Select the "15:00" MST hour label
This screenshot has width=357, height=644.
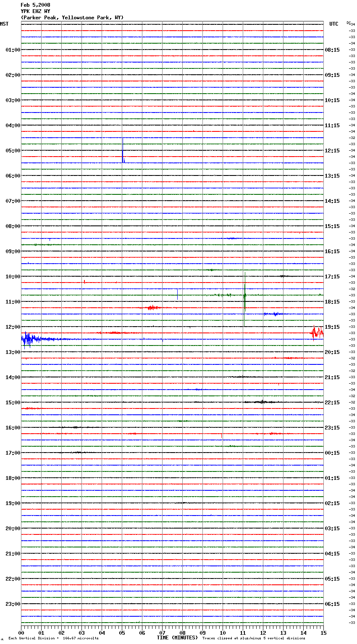tap(13, 403)
